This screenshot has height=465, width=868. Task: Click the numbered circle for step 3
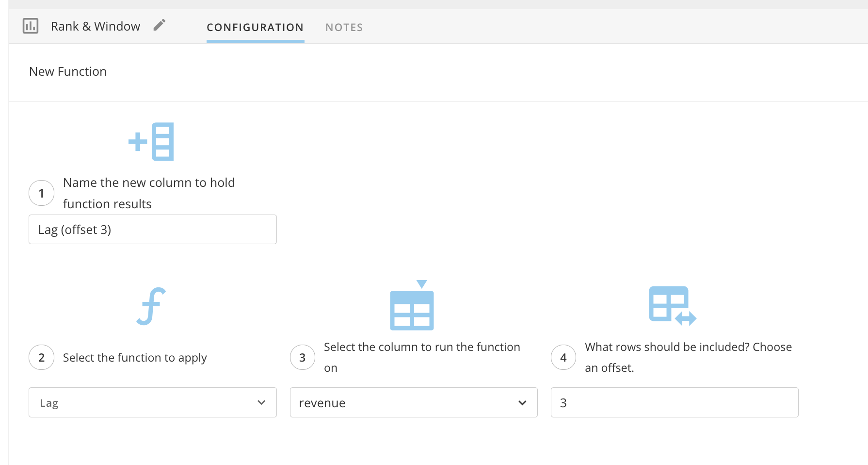[302, 357]
